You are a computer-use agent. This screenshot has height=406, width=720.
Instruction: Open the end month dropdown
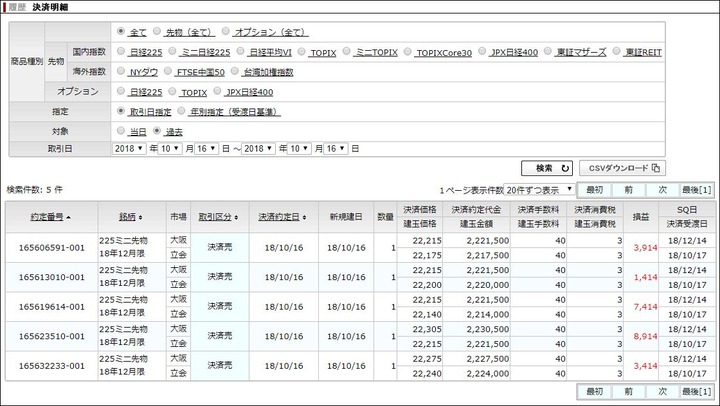click(299, 149)
